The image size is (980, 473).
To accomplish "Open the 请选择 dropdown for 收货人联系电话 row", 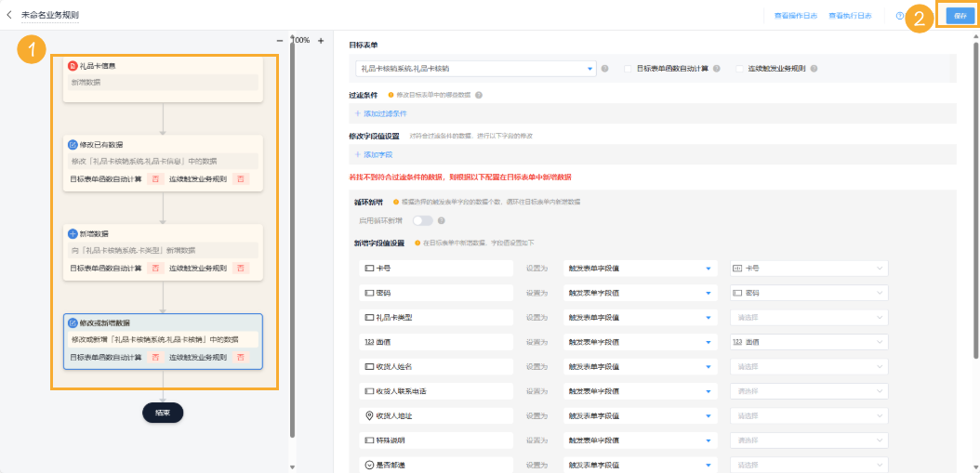I will (x=809, y=391).
